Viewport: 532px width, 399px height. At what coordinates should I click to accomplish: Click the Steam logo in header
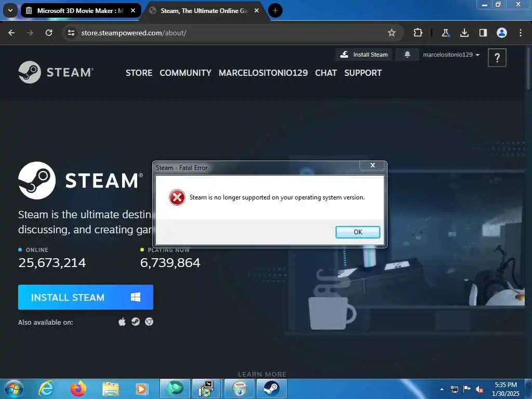[56, 72]
